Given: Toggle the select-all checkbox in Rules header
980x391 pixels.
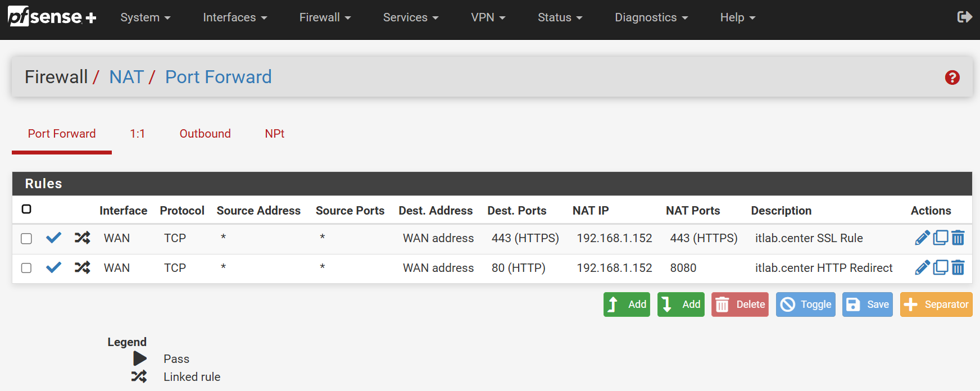Looking at the screenshot, I should pyautogui.click(x=26, y=210).
